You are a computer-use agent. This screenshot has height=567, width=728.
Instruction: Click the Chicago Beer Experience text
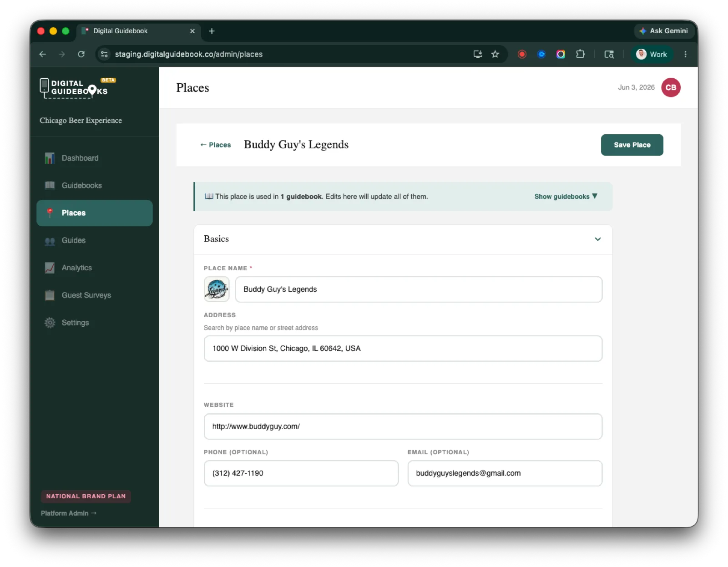[81, 121]
